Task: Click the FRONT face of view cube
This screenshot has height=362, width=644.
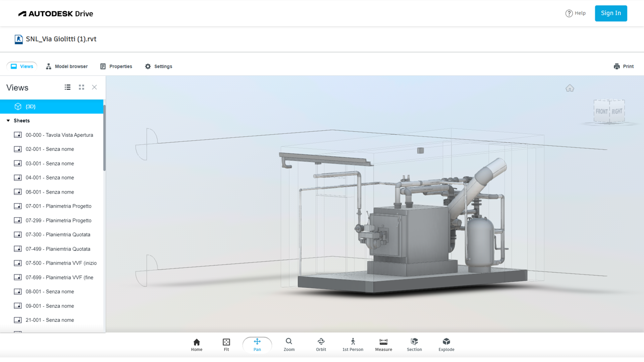Action: (x=602, y=112)
